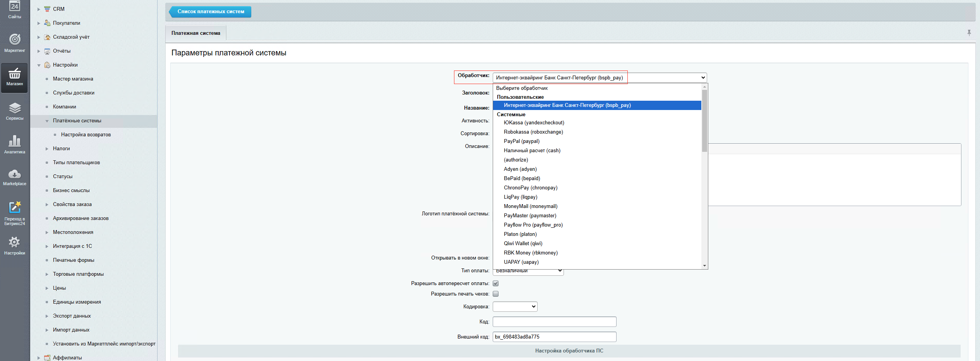This screenshot has height=361, width=980.
Task: Expand the Местоположения node arrow
Action: coord(47,232)
